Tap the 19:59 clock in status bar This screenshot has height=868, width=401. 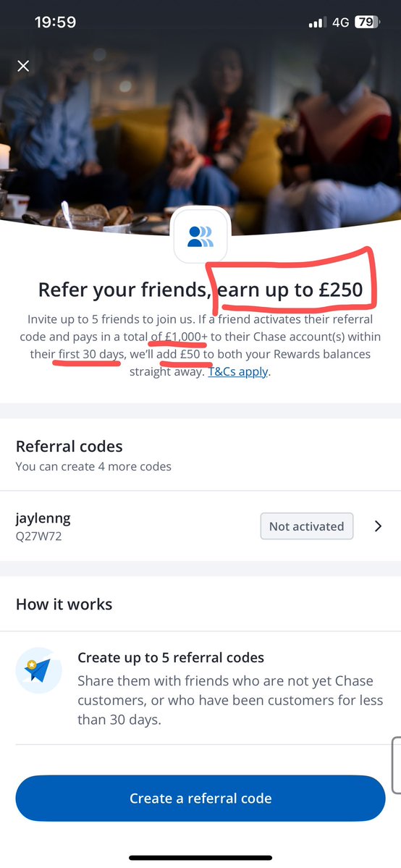(55, 22)
